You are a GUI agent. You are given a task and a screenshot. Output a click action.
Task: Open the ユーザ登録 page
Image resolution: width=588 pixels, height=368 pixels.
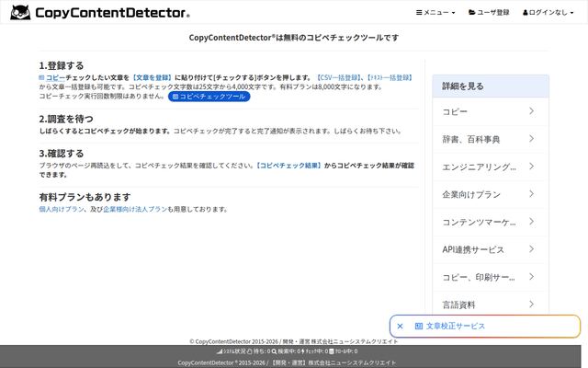click(489, 12)
